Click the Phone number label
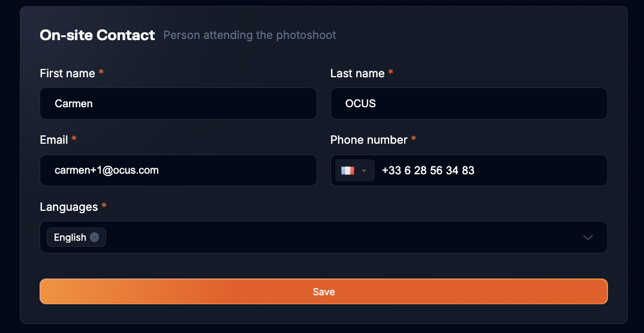The image size is (644, 333). click(x=369, y=140)
